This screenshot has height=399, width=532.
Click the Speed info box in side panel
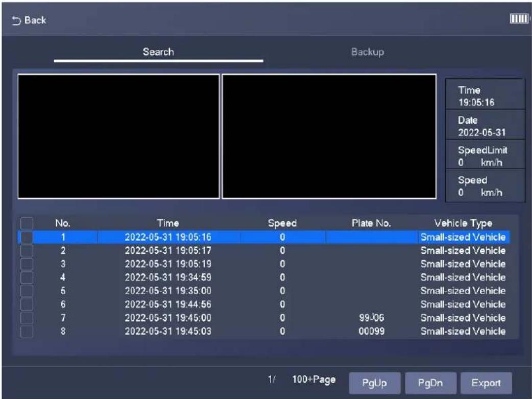pos(485,186)
